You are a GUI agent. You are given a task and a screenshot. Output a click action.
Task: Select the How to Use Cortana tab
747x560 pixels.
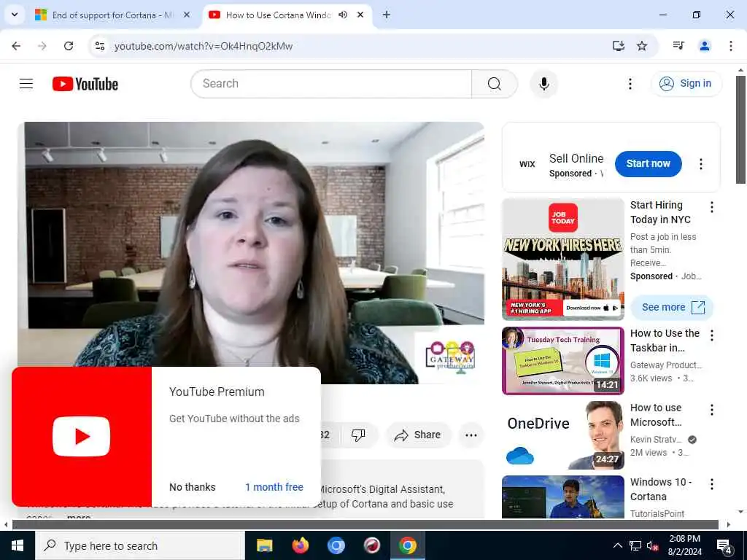coord(278,15)
